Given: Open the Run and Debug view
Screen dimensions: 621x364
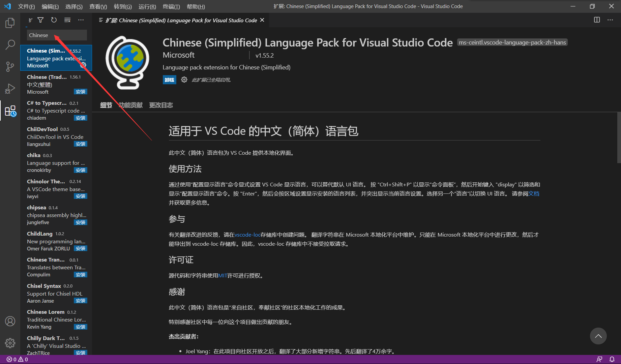Looking at the screenshot, I should tap(10, 88).
